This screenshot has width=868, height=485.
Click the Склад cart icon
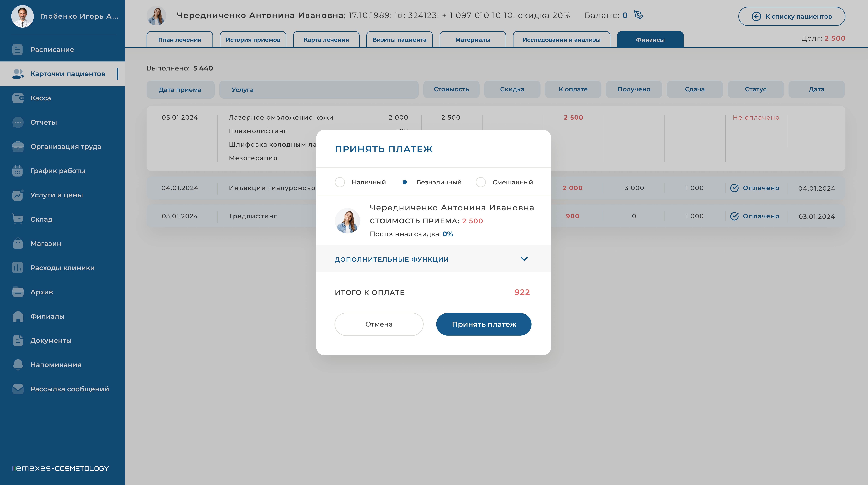17,219
